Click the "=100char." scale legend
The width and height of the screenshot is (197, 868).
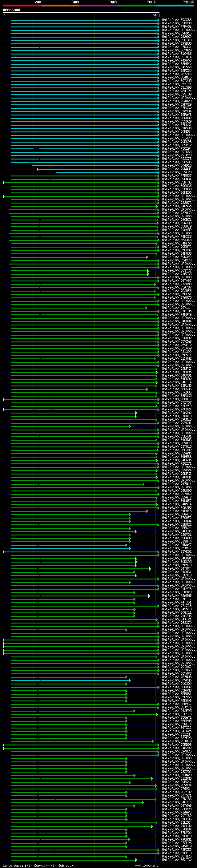pyautogui.click(x=146, y=865)
